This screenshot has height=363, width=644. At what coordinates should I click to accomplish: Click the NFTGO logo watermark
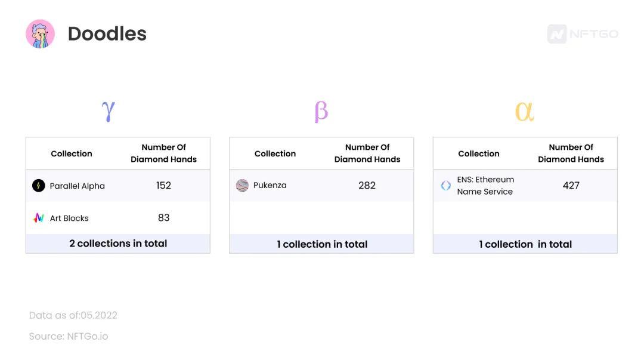[x=583, y=34]
